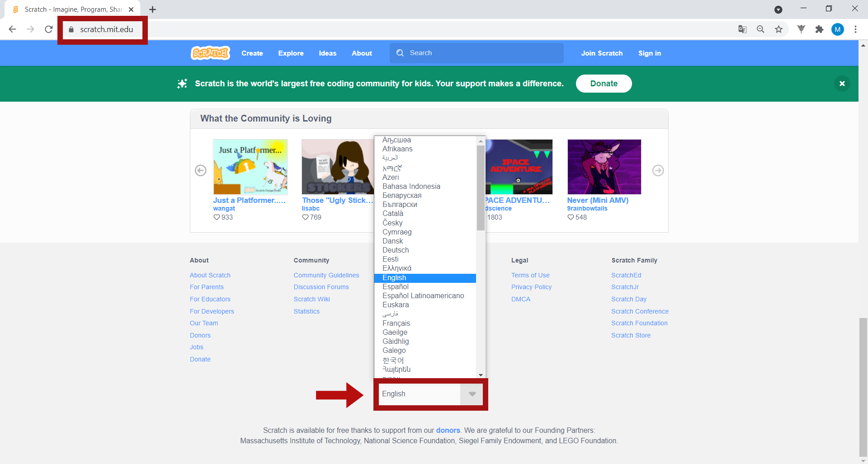The width and height of the screenshot is (868, 464).
Task: Show next projects with right carousel arrow
Action: (x=658, y=170)
